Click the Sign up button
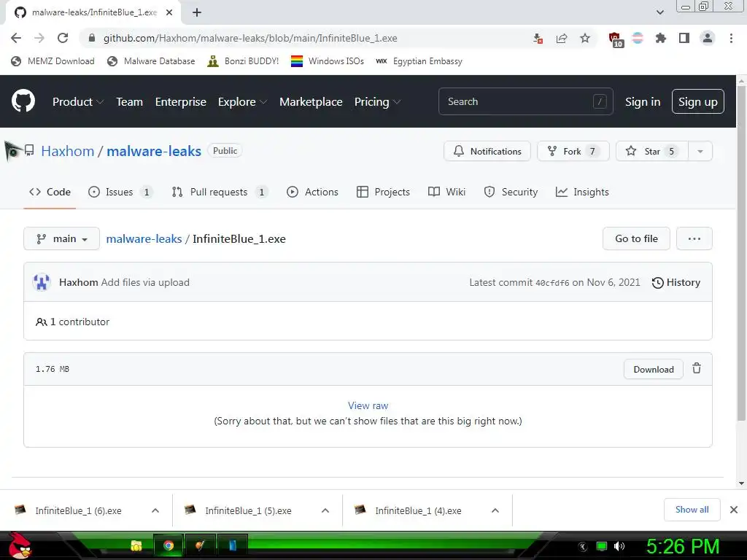 (x=698, y=101)
